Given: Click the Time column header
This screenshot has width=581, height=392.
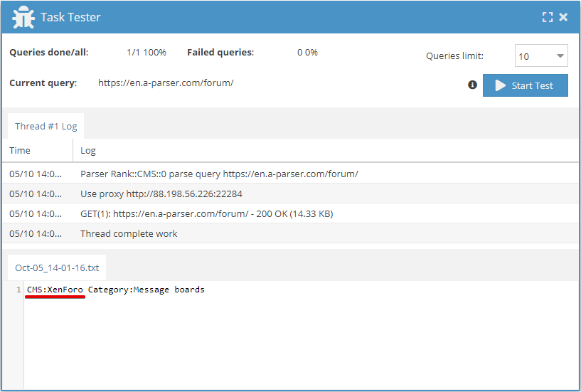Looking at the screenshot, I should [x=20, y=150].
